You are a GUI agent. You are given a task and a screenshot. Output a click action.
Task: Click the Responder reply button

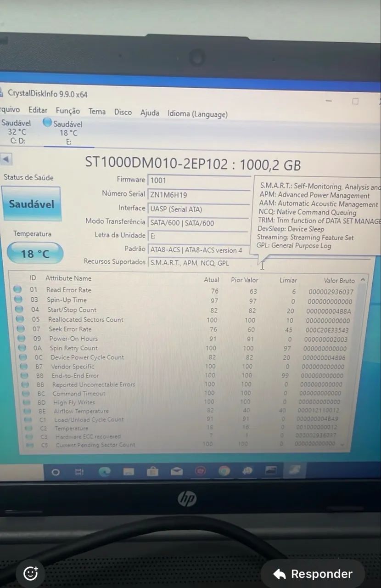[x=313, y=574]
